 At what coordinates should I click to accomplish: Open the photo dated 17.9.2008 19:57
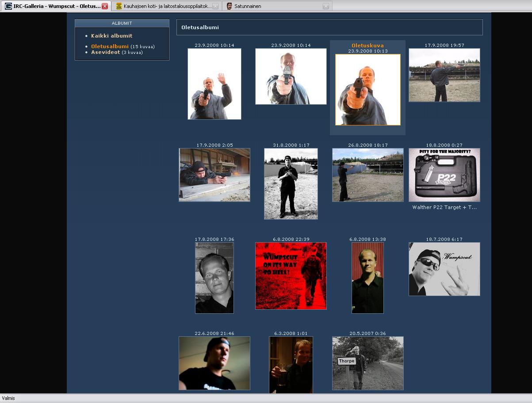tap(444, 75)
